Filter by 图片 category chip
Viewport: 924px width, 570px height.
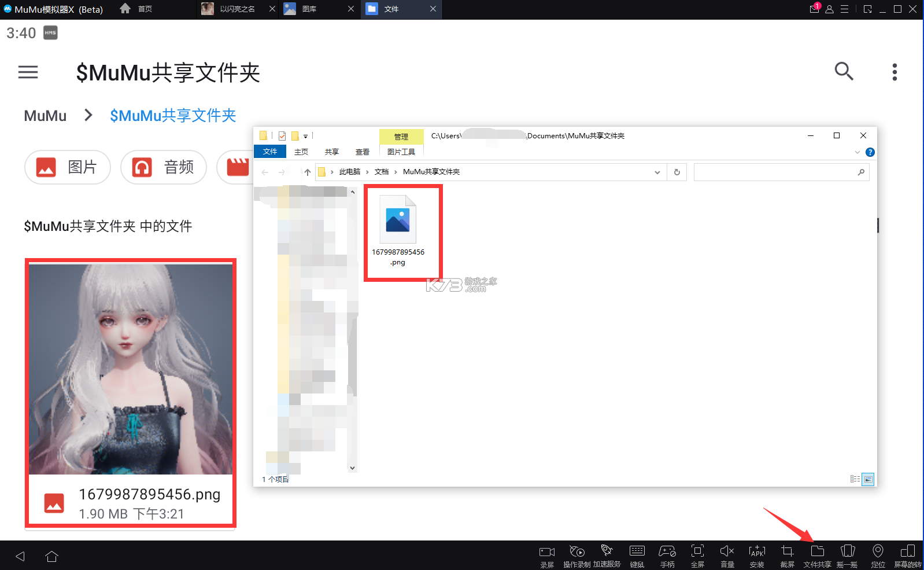tap(68, 167)
